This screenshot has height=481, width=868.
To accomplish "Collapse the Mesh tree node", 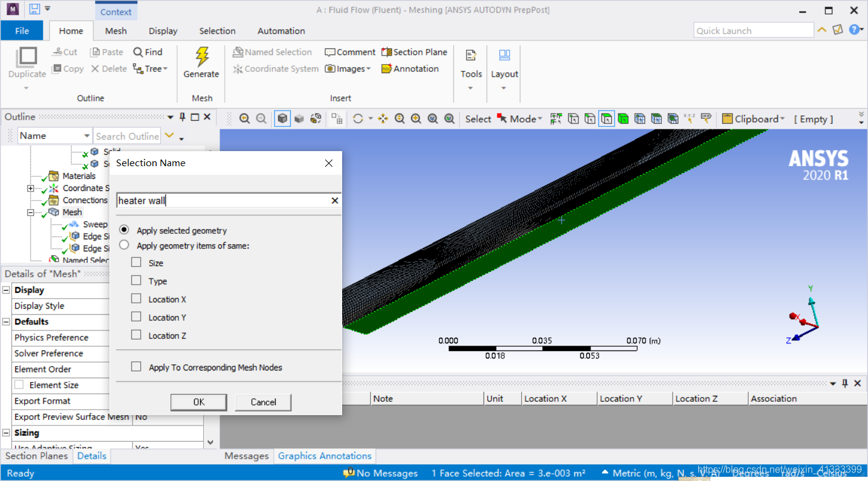I will point(30,212).
